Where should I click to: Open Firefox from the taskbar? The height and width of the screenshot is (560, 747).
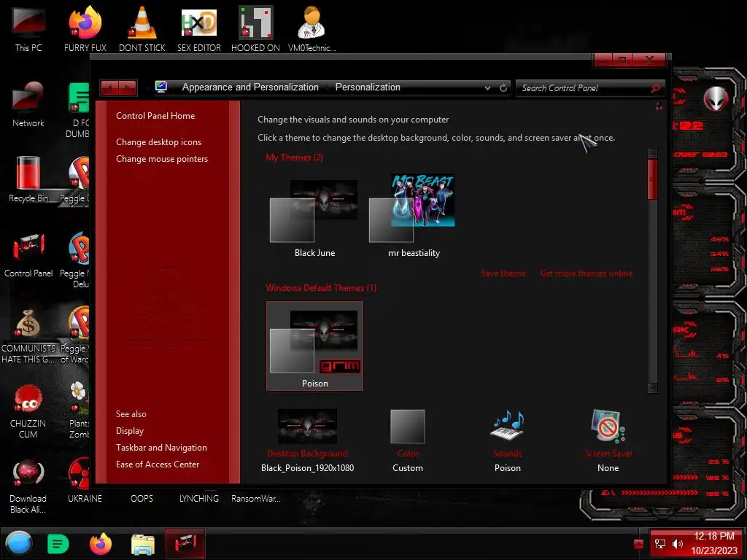(x=101, y=544)
